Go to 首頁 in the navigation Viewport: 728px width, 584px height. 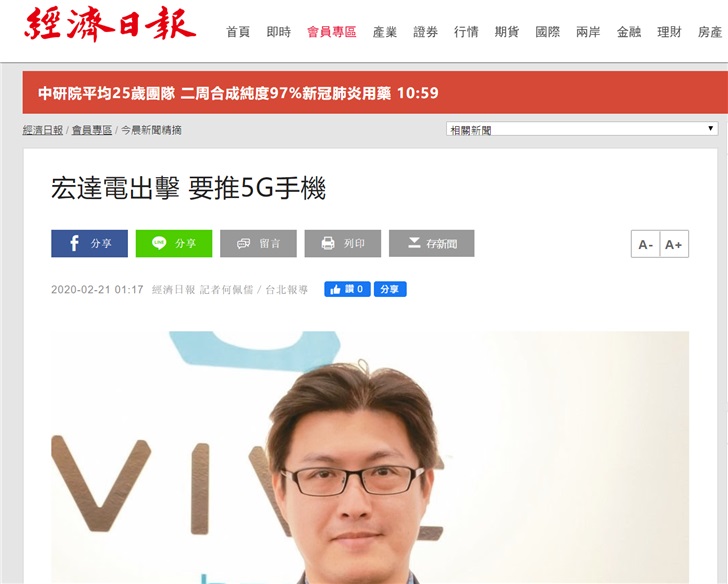(x=238, y=32)
